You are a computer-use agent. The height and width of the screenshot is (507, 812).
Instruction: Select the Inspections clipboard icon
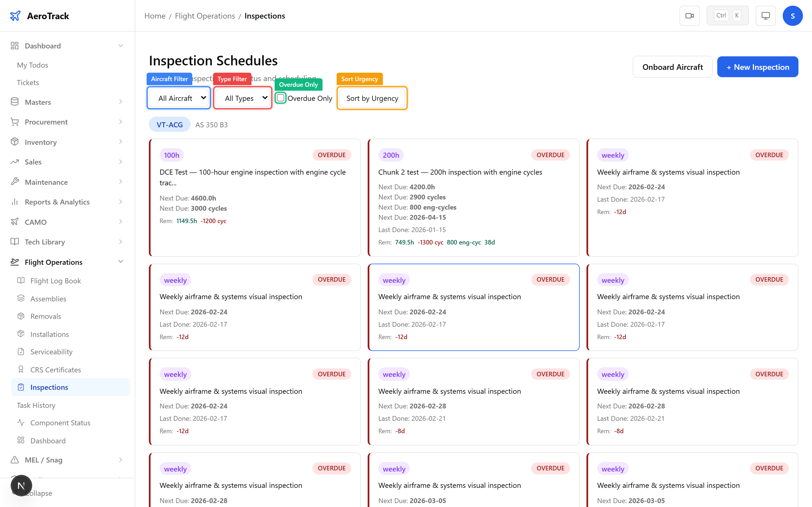tap(21, 387)
